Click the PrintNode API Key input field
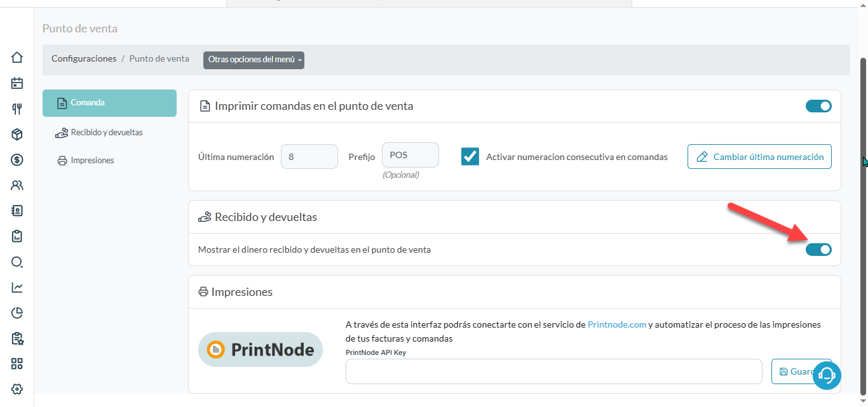The image size is (868, 407). point(553,371)
